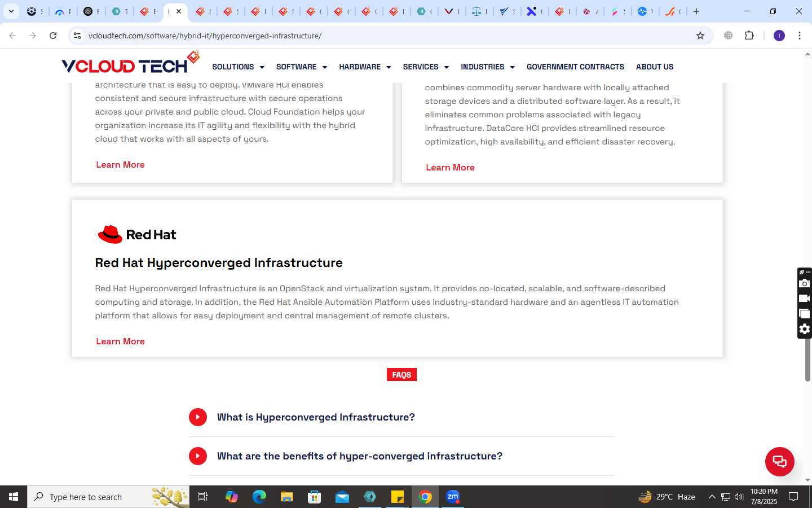Screen dimensions: 812x508
Task: View site information icon in address bar
Action: tap(77, 36)
